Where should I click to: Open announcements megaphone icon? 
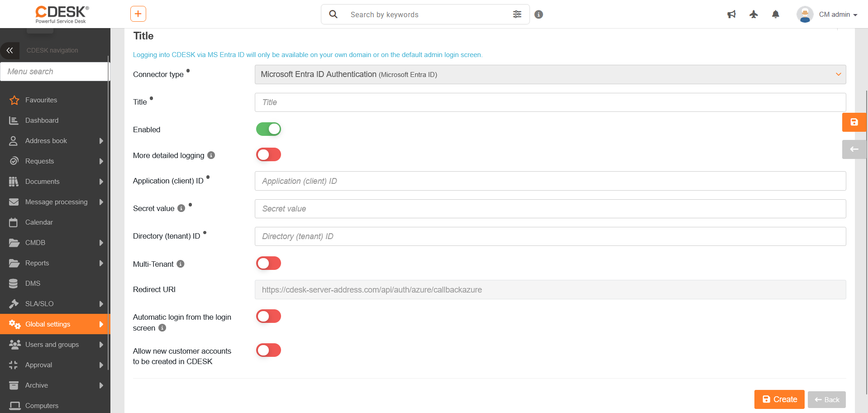731,14
